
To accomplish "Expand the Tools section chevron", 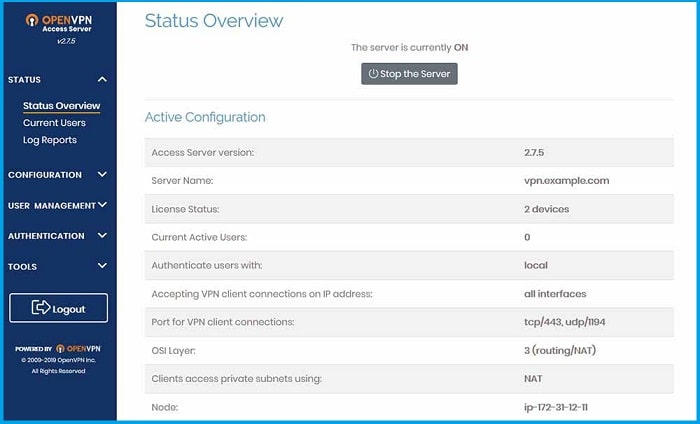I will 102,265.
